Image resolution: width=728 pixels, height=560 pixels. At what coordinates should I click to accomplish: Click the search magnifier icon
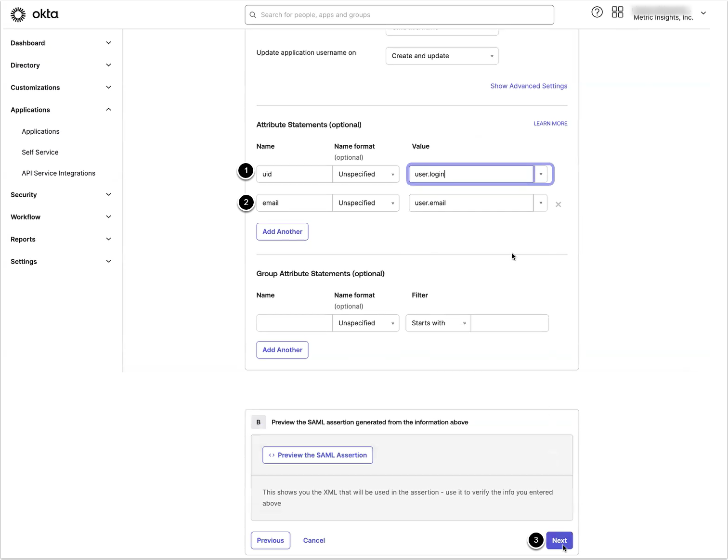coord(253,15)
